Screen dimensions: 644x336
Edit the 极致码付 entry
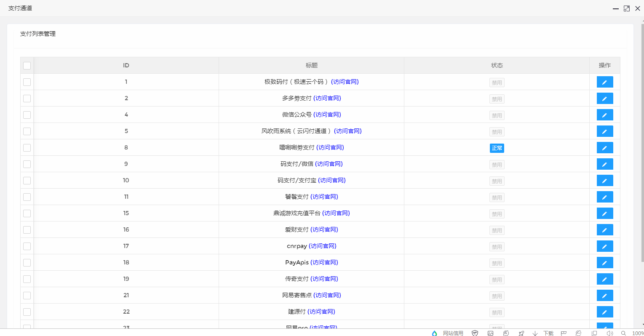605,82
